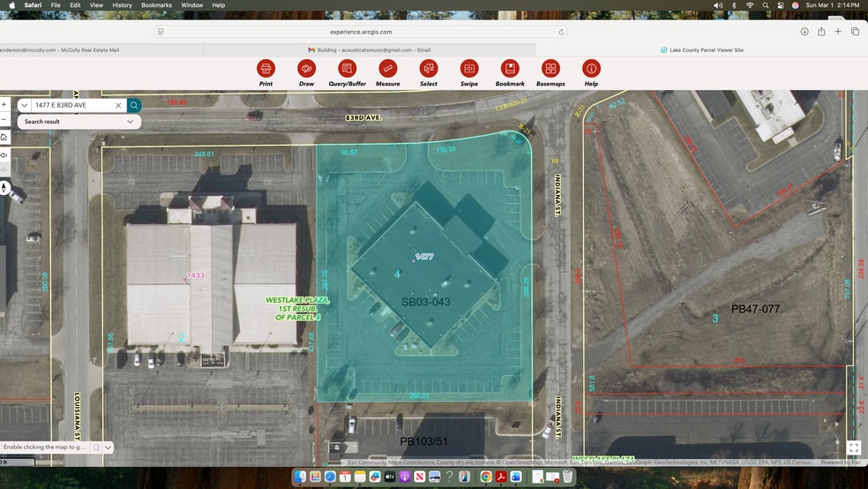
Task: Open the Bookmarks menu in menu bar
Action: point(156,5)
